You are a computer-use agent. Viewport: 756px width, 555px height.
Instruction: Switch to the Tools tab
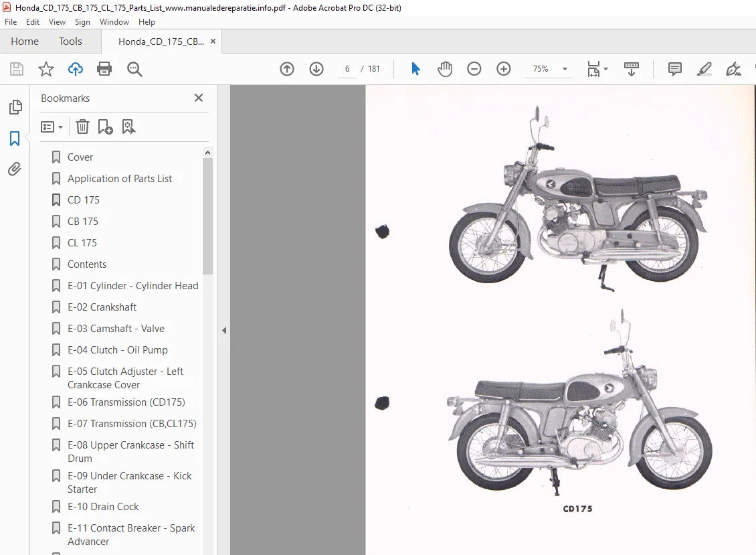[x=70, y=42]
